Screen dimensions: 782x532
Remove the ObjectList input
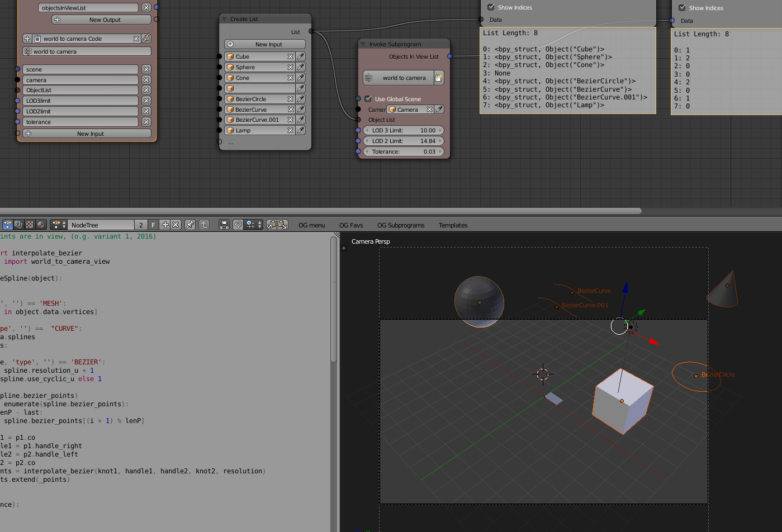tap(146, 90)
